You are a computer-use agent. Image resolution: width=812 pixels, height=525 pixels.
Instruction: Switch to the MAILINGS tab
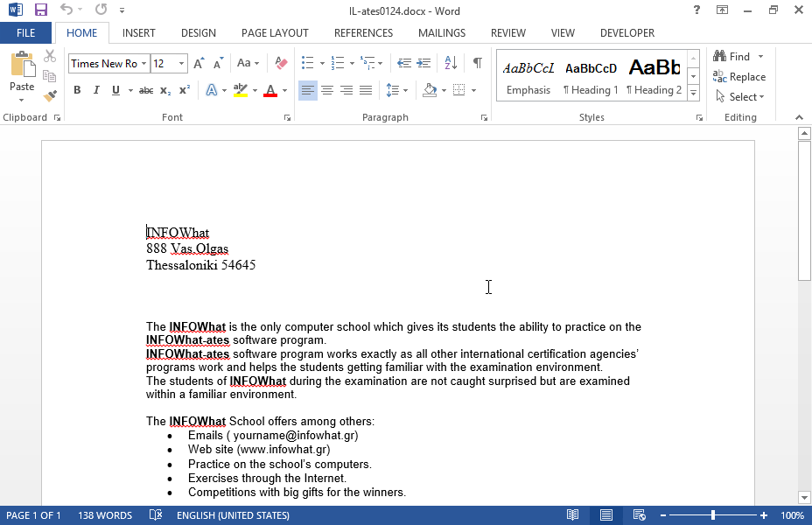pyautogui.click(x=442, y=33)
